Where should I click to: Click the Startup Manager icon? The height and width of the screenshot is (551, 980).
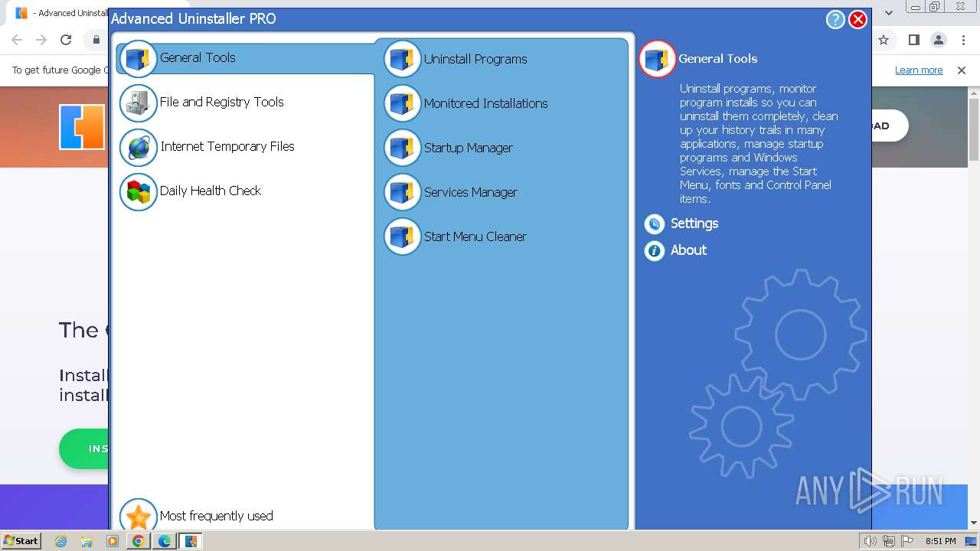click(x=403, y=148)
